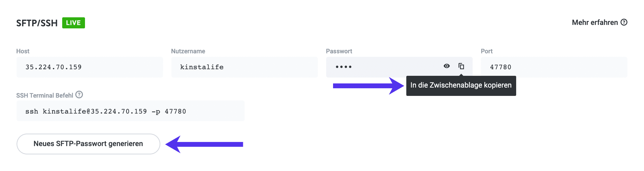Click the Nutzername field with kinstalife
The height and width of the screenshot is (171, 644).
pyautogui.click(x=244, y=67)
